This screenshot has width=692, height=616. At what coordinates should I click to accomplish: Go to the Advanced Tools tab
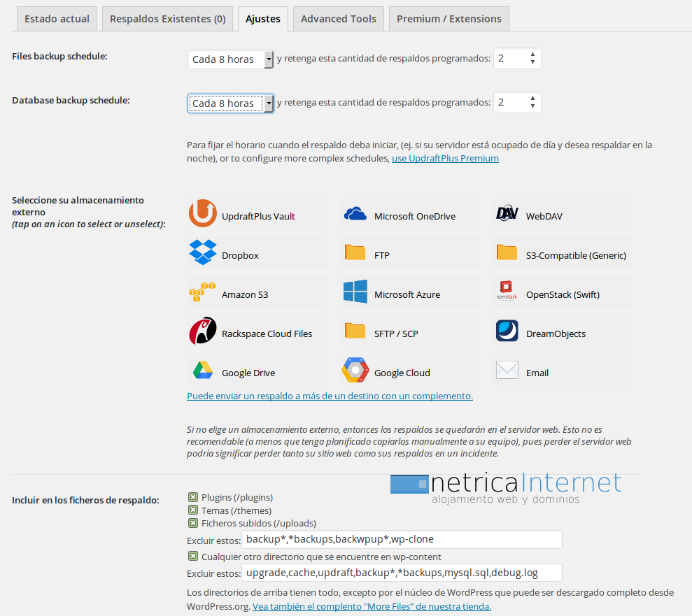pos(339,19)
